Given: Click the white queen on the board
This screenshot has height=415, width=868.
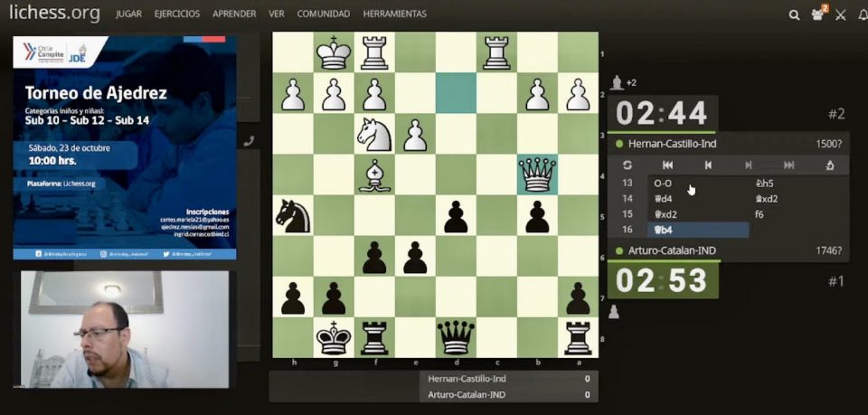Looking at the screenshot, I should coord(537,174).
